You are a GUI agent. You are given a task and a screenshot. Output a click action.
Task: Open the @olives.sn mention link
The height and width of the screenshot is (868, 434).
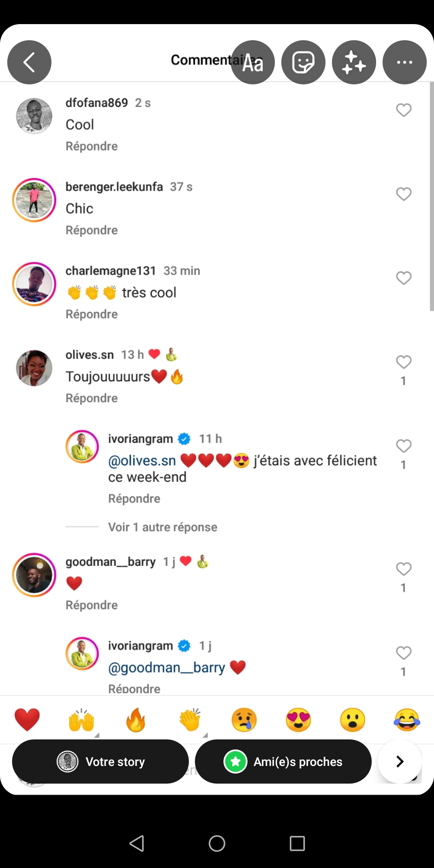[142, 461]
